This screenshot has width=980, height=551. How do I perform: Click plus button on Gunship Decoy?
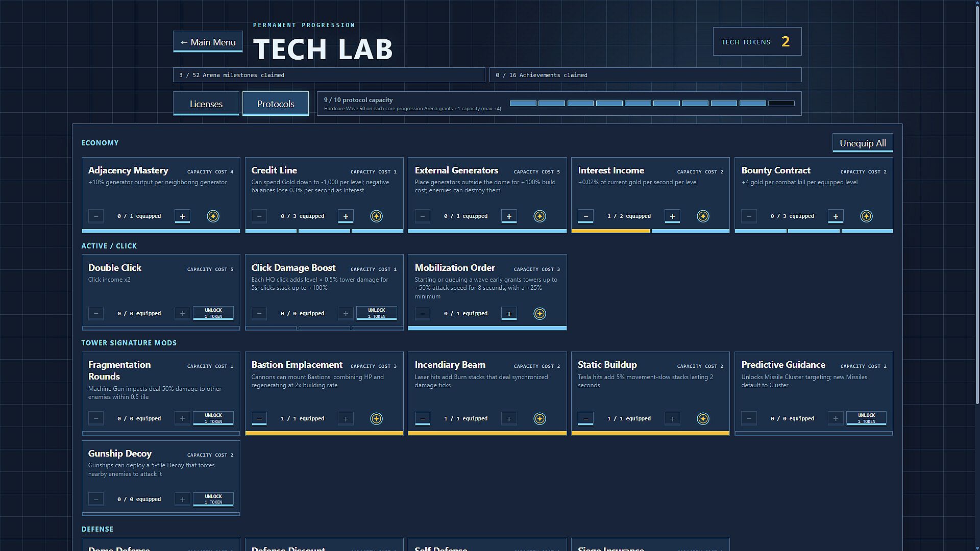click(x=182, y=499)
